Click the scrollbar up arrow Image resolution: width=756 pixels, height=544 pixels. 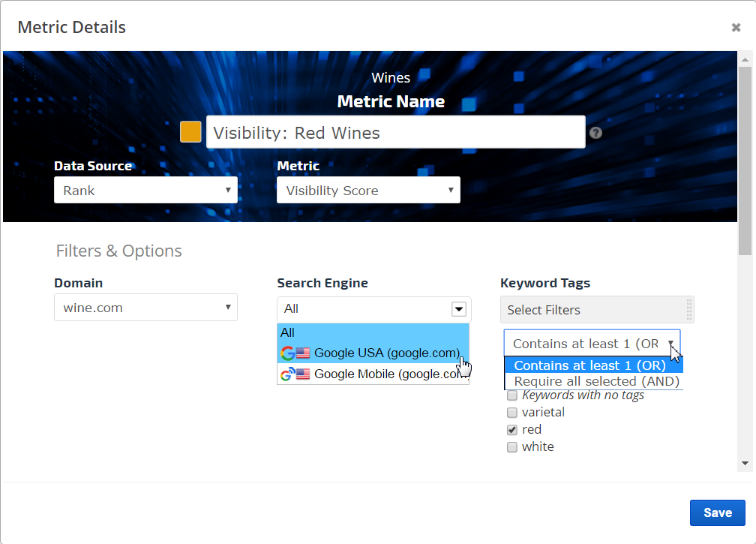tap(745, 59)
